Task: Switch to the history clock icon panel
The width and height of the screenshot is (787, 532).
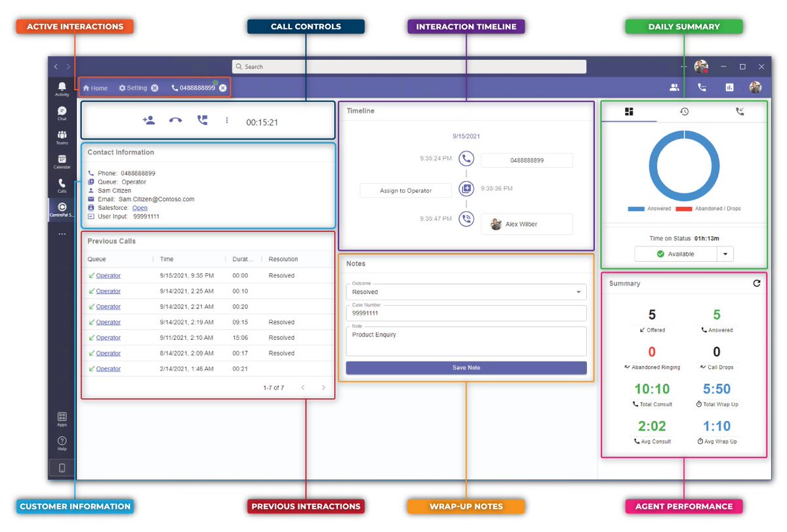Action: point(684,111)
